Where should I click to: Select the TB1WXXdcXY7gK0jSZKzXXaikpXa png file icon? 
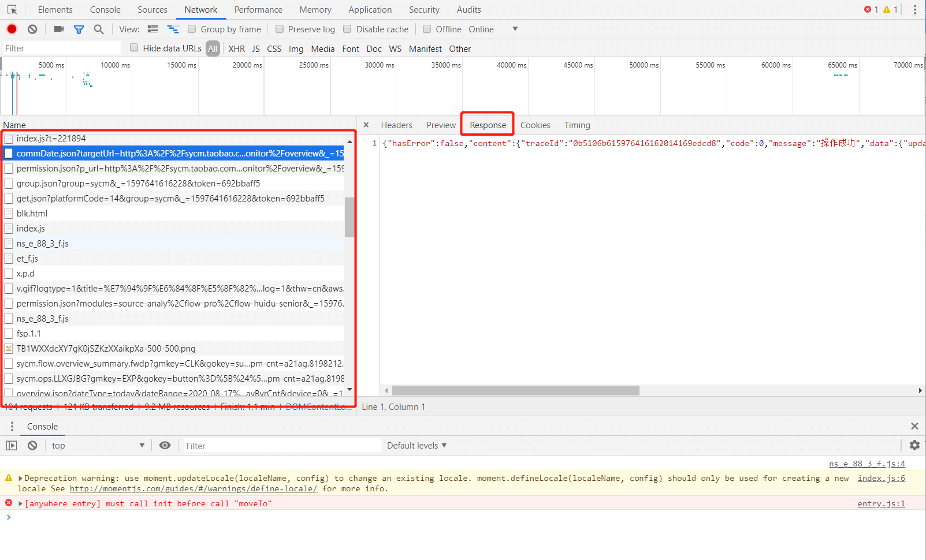[9, 348]
